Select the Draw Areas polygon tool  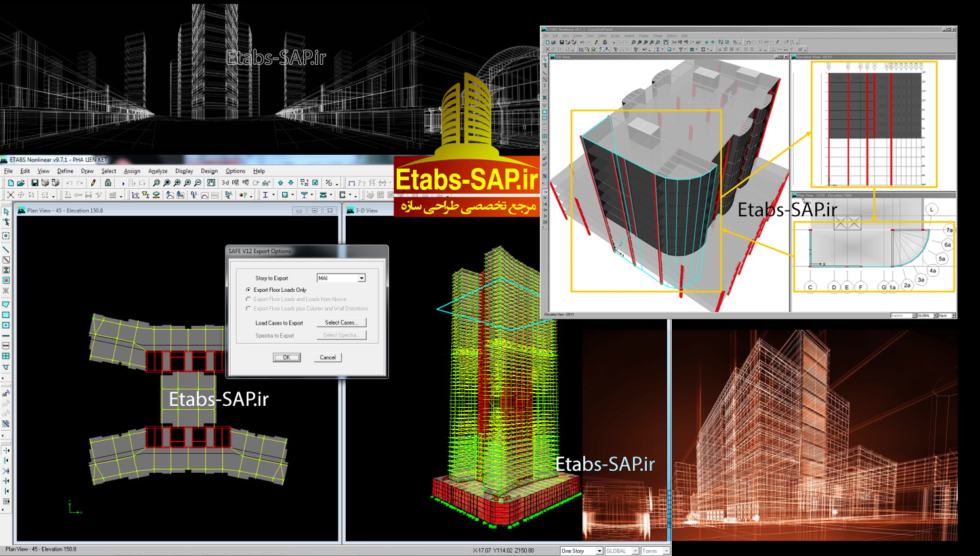tap(6, 304)
